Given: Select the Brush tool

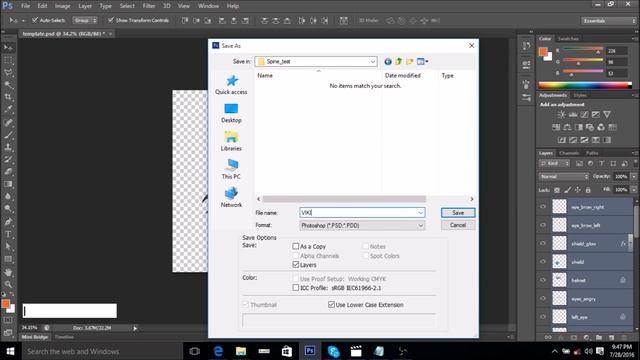Looking at the screenshot, I should (8, 134).
